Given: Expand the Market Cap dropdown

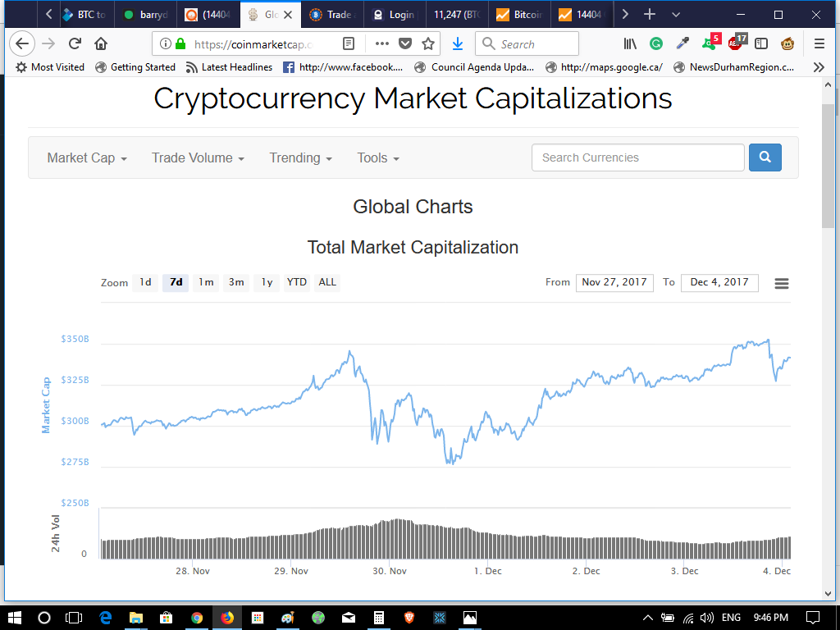Looking at the screenshot, I should (x=87, y=158).
